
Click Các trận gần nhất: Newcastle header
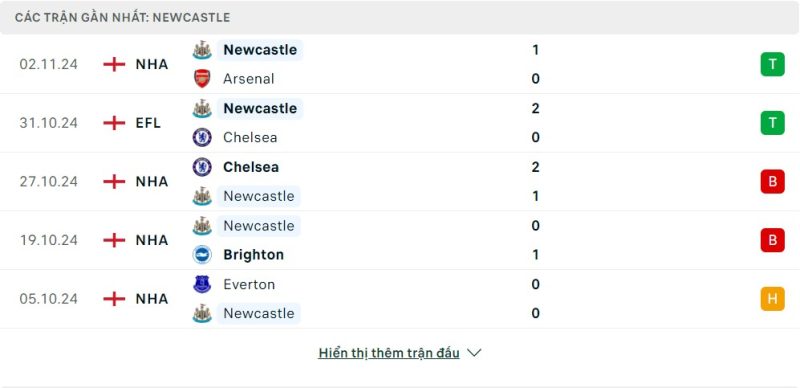[122, 17]
